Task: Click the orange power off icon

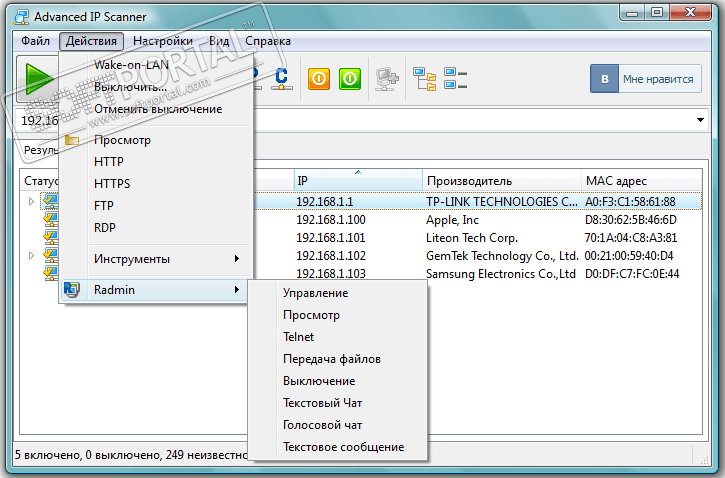Action: (x=319, y=79)
